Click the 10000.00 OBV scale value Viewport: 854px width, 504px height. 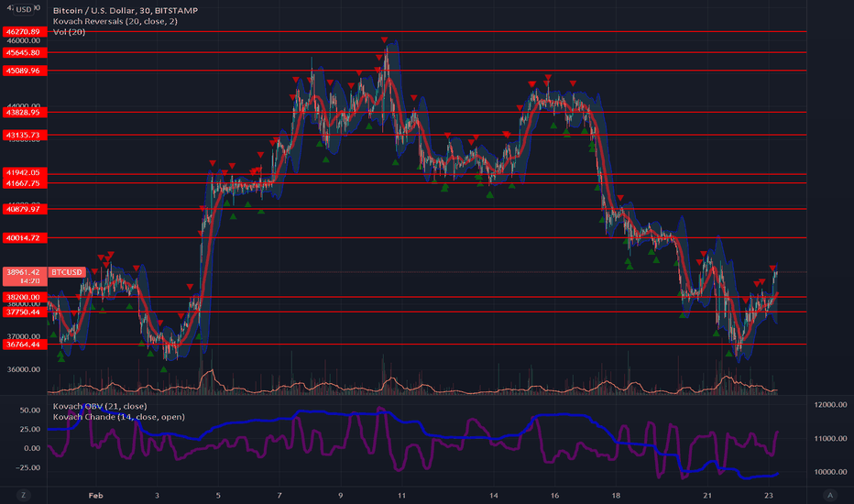coord(830,473)
